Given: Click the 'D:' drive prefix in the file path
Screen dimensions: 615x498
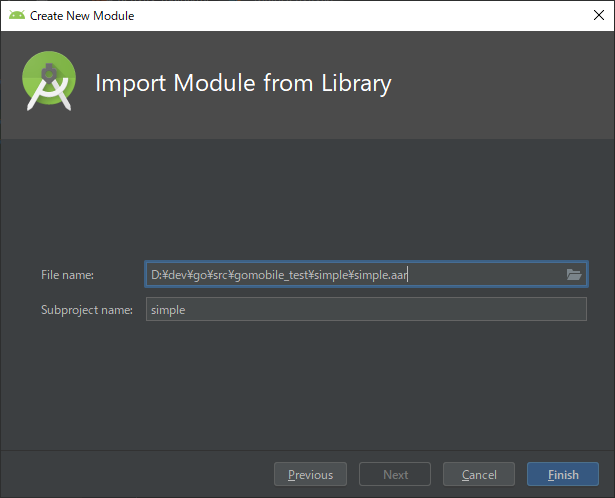Looking at the screenshot, I should click(156, 274).
